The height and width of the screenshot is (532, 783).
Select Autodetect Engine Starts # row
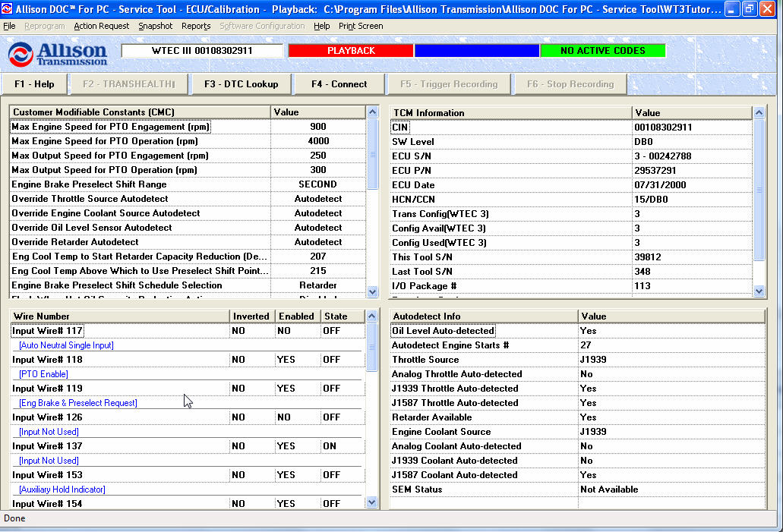click(x=578, y=345)
